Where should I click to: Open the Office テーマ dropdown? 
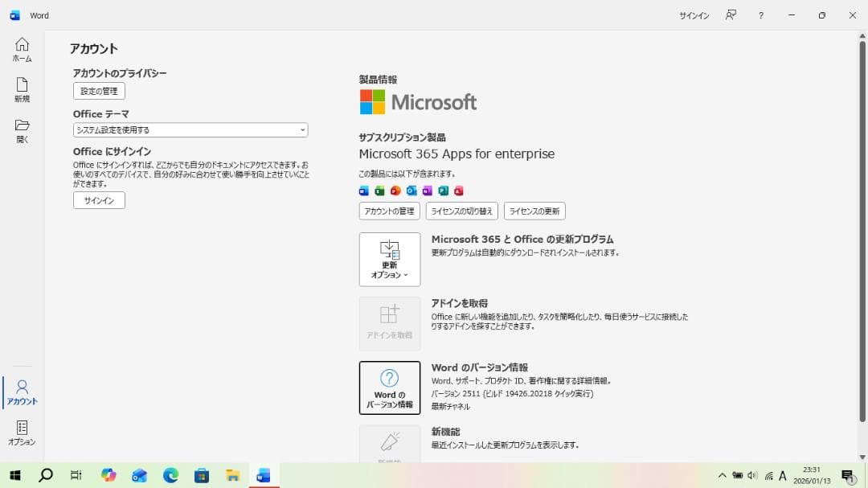[190, 129]
